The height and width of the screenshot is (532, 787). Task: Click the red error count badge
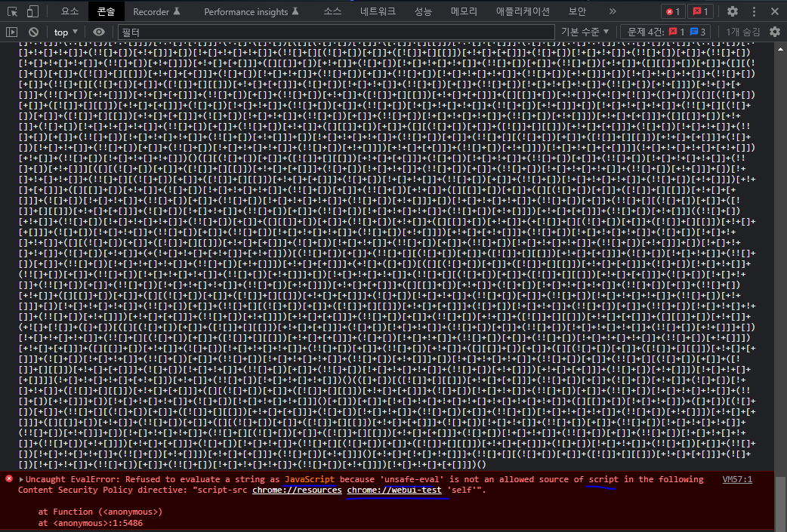point(672,11)
